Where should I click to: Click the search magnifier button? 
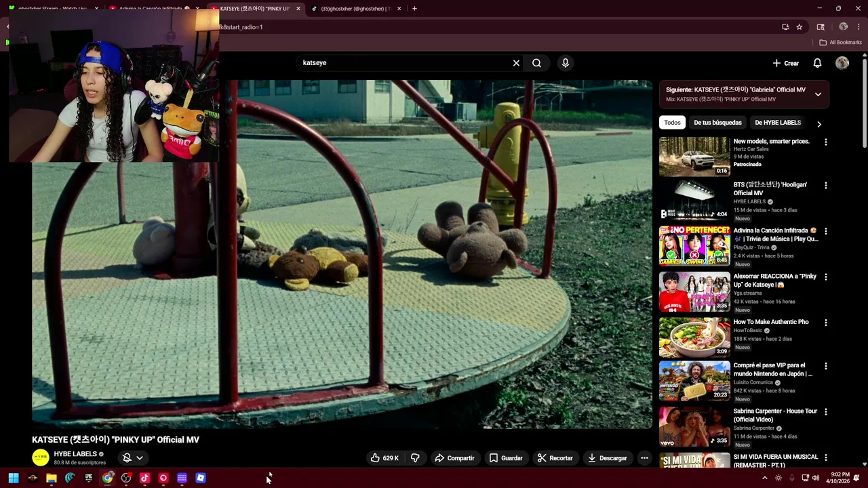point(536,63)
